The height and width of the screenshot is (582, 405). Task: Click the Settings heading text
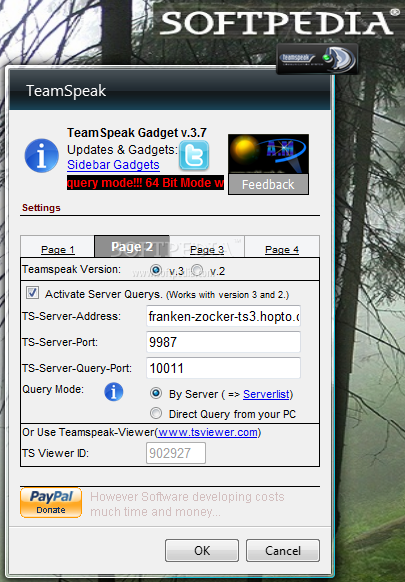(41, 207)
